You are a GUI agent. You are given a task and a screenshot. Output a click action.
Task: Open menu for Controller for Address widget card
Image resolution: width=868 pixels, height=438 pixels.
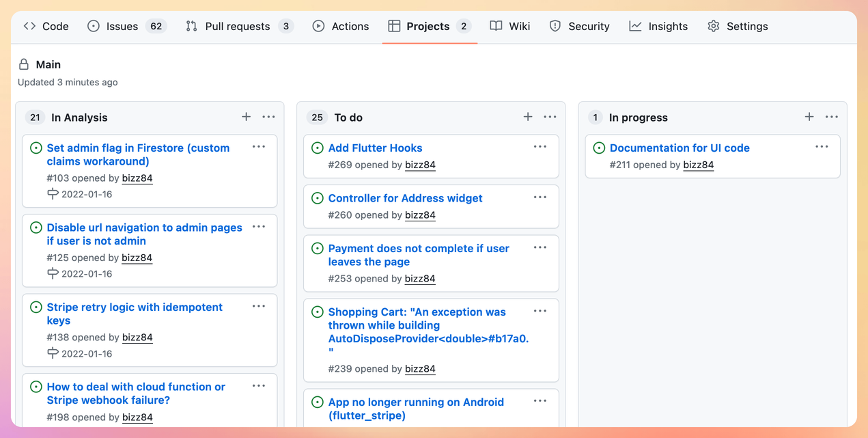(x=540, y=197)
